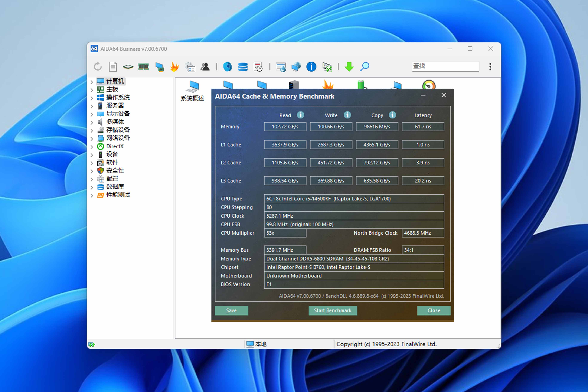Click the window with globe toolbar icon
The image size is (588, 392).
coord(281,67)
